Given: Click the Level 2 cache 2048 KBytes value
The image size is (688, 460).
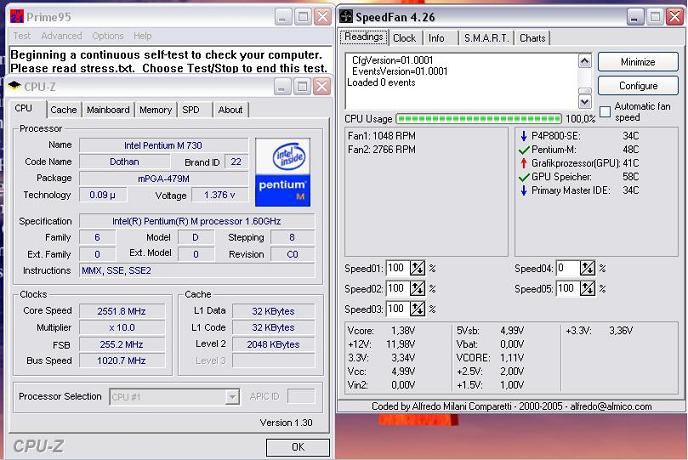Looking at the screenshot, I should click(x=273, y=345).
